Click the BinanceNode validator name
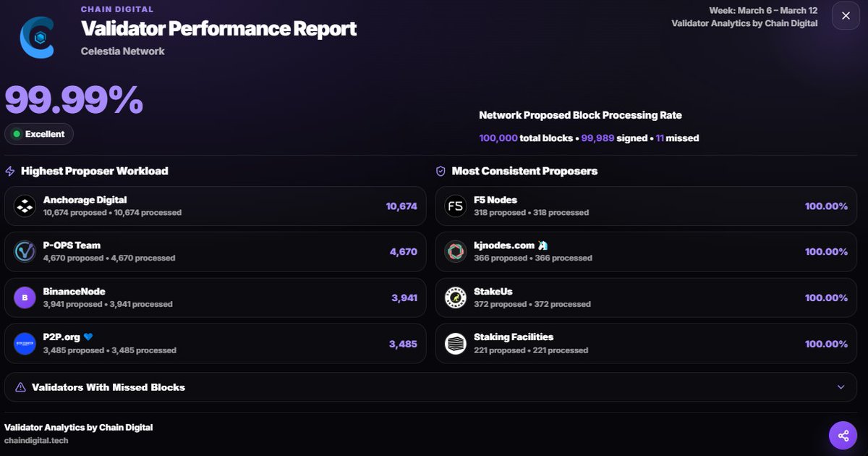 75,292
